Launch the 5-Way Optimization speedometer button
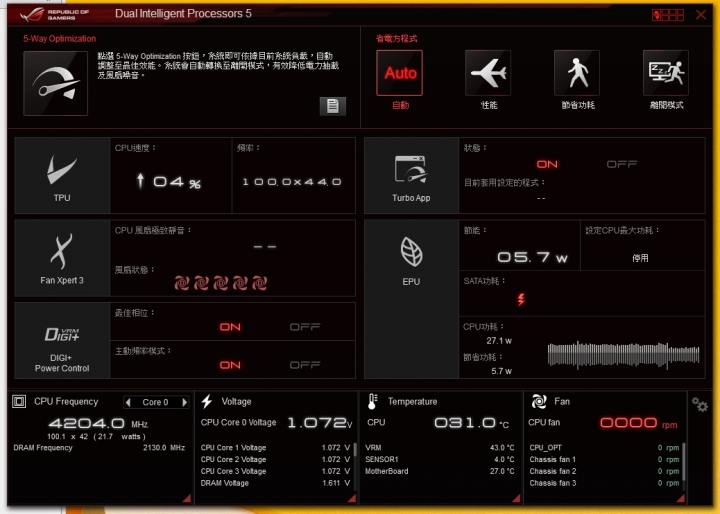720x514 pixels. pyautogui.click(x=56, y=83)
